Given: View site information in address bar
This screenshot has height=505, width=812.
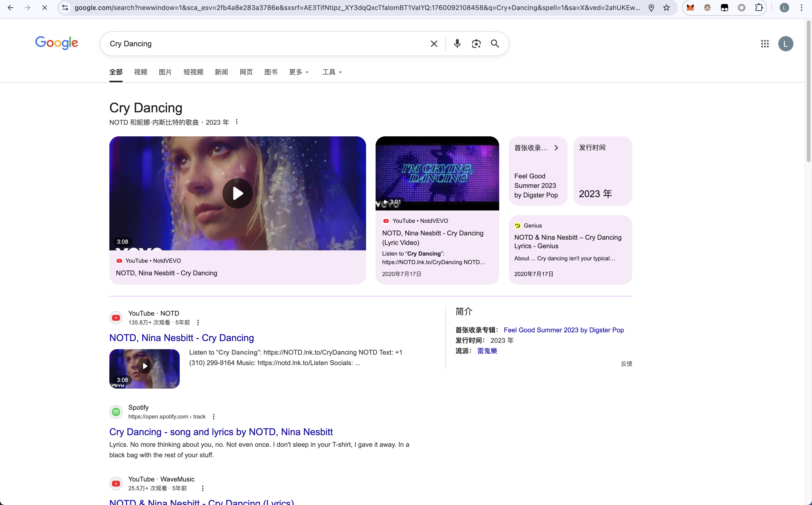Looking at the screenshot, I should [x=66, y=8].
